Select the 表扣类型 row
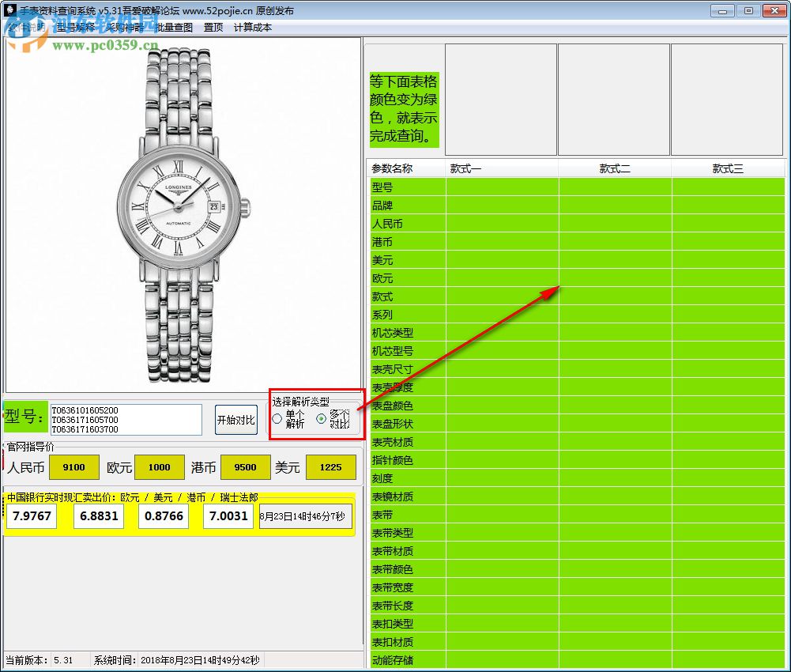The height and width of the screenshot is (672, 791). [578, 624]
